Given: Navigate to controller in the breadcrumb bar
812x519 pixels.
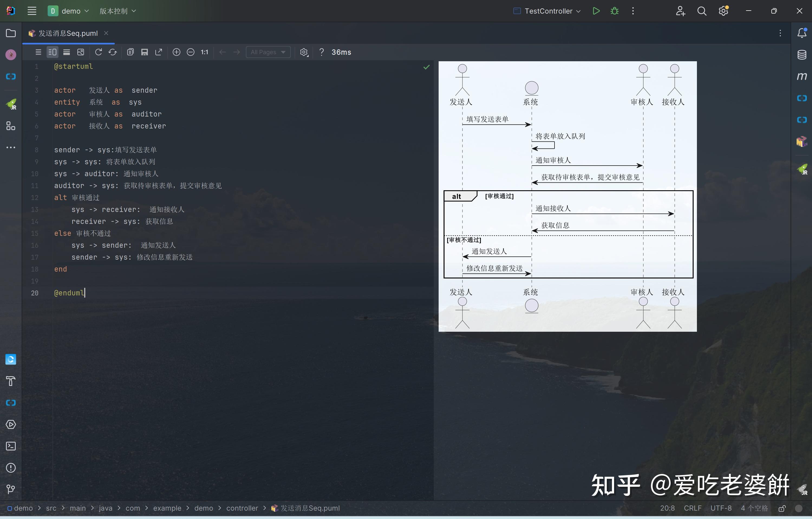Looking at the screenshot, I should [242, 508].
